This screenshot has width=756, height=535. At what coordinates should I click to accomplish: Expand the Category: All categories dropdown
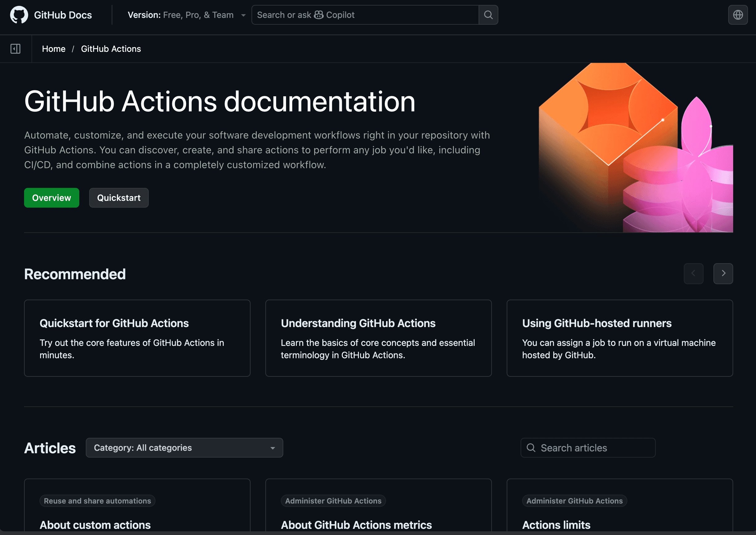tap(184, 448)
